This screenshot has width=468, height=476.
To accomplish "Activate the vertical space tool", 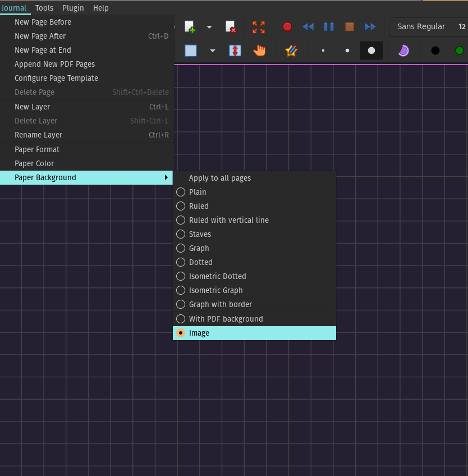I will [235, 50].
